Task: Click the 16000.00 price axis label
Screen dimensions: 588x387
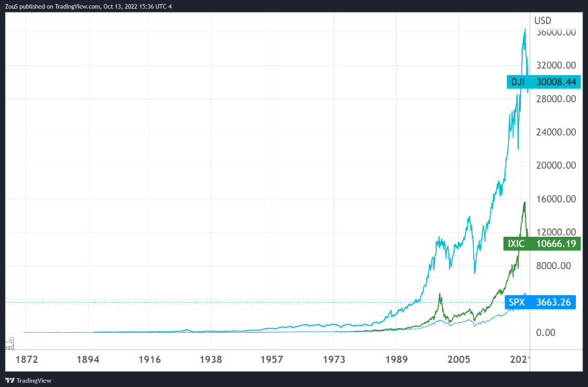Action: coord(556,199)
